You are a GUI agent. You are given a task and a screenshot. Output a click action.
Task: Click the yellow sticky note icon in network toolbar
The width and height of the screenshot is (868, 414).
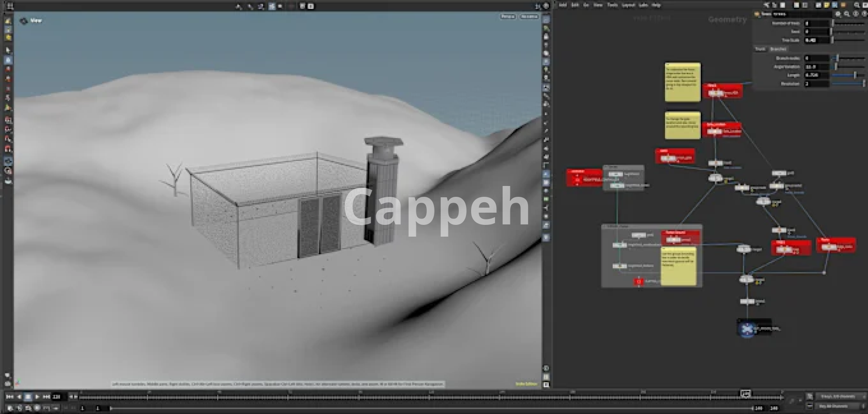point(826,5)
